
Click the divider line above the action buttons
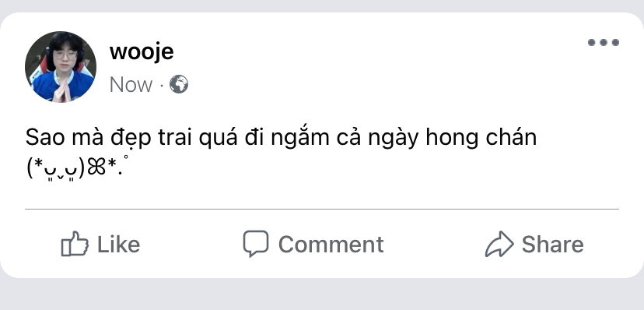322,209
